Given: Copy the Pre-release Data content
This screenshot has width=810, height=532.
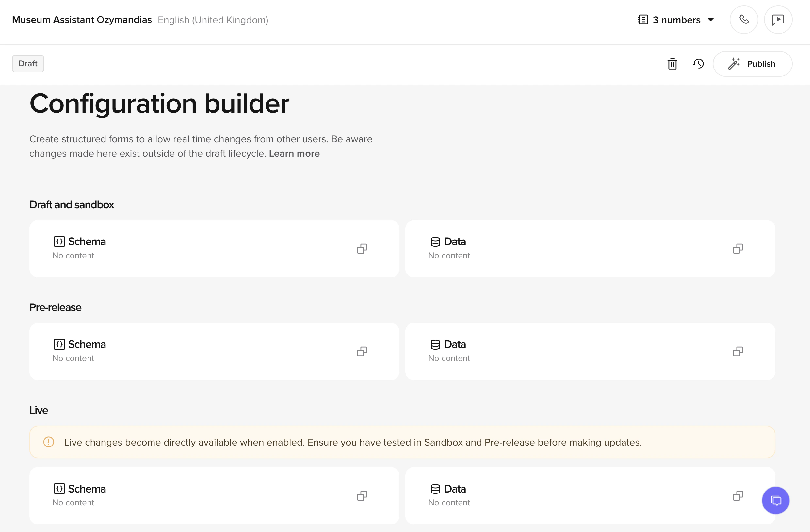Looking at the screenshot, I should (738, 352).
